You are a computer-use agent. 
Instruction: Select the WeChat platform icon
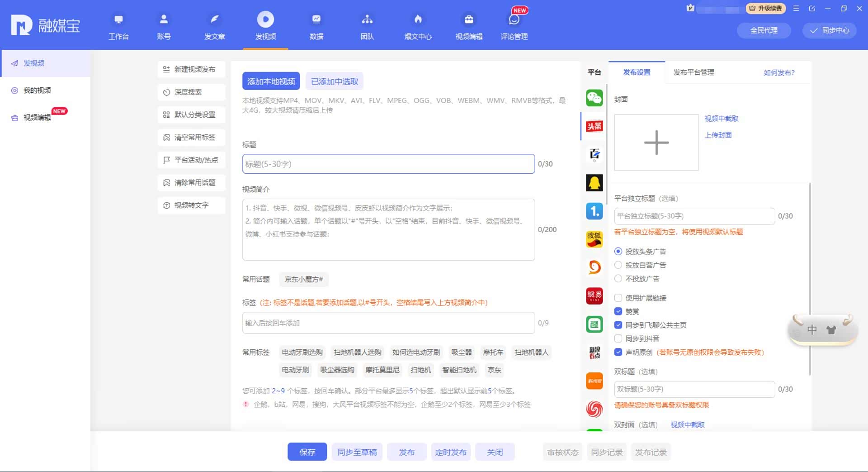point(594,98)
